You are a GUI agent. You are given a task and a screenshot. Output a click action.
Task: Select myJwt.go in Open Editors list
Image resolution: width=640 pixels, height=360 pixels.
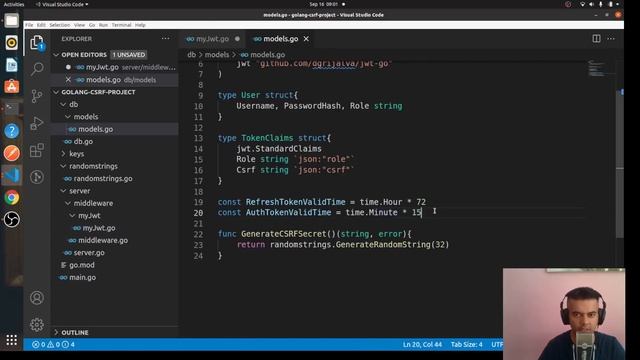(x=115, y=67)
